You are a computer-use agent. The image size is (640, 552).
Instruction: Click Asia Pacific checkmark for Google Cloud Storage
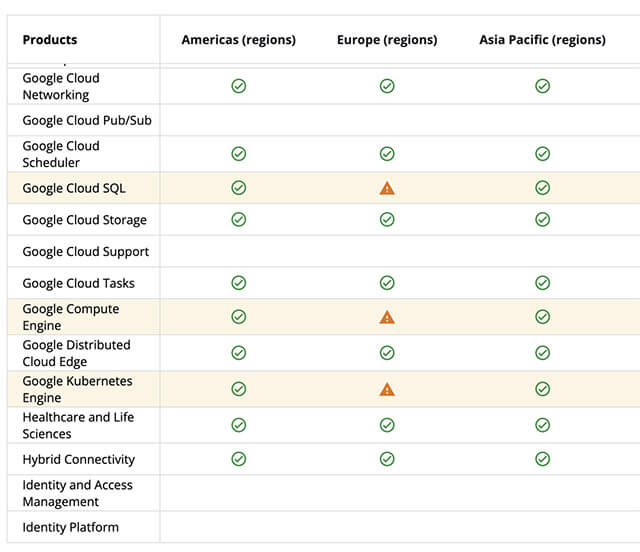542,220
